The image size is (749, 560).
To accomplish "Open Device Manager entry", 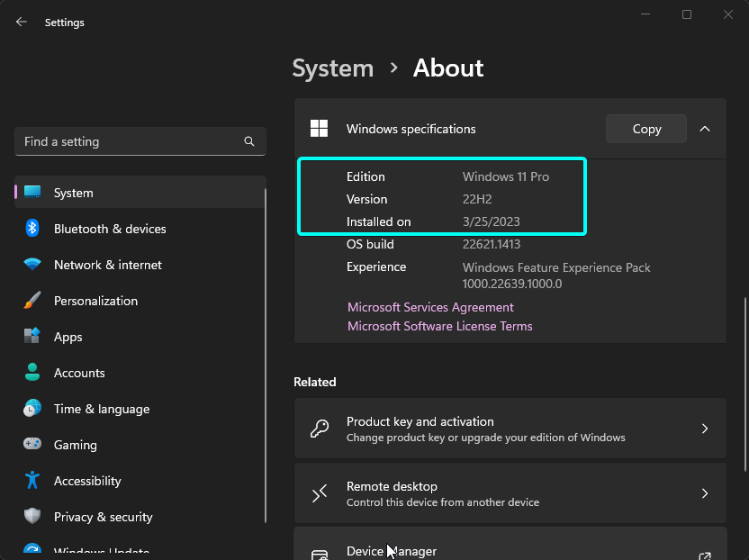I will [x=510, y=544].
